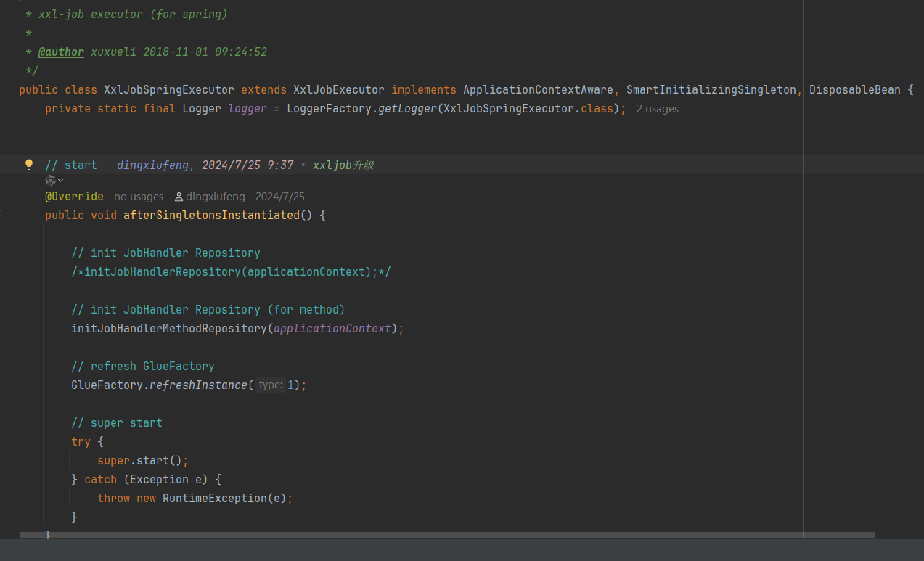This screenshot has height=561, width=924.
Task: Click the XxlJobExecutor superclass name
Action: click(x=339, y=90)
